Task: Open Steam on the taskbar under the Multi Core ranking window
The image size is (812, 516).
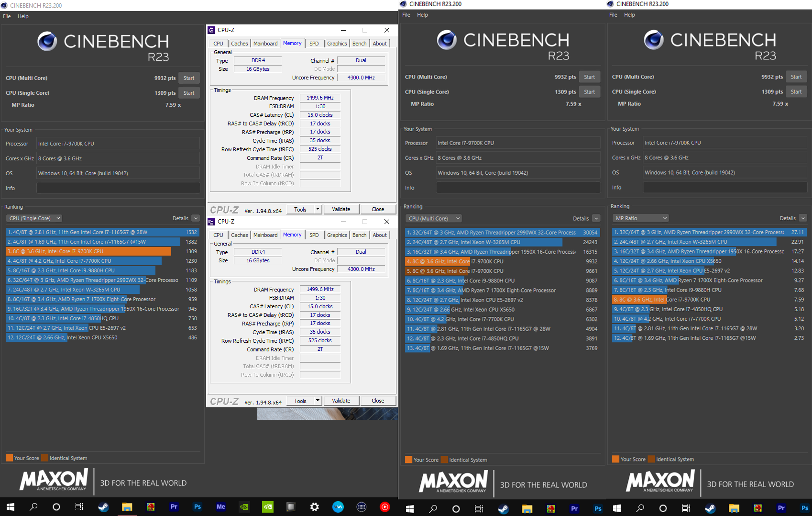Action: 503,509
